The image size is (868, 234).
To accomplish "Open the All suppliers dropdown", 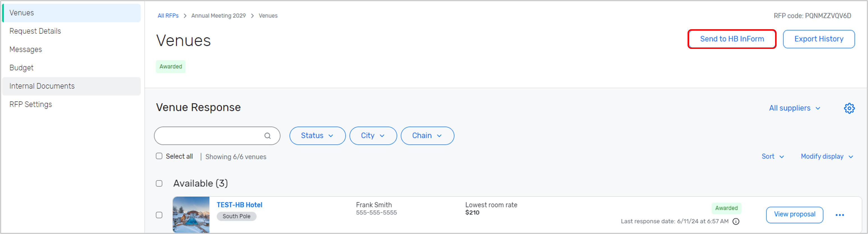I will tap(794, 108).
